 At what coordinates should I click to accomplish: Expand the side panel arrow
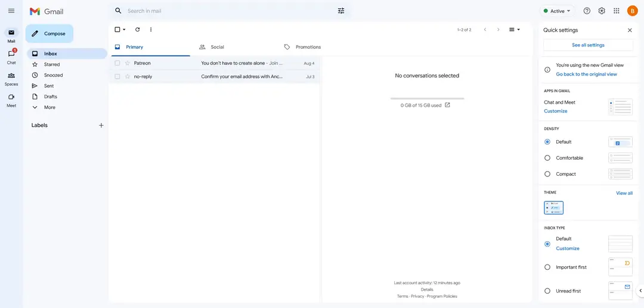[640, 290]
